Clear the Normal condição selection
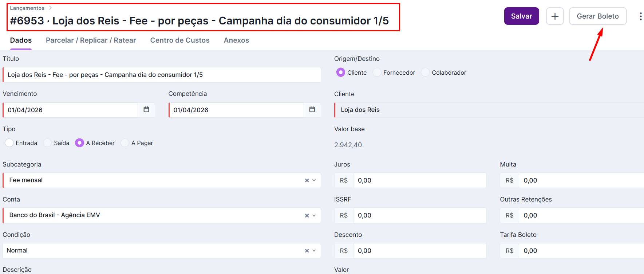This screenshot has height=274, width=644. coord(307,251)
